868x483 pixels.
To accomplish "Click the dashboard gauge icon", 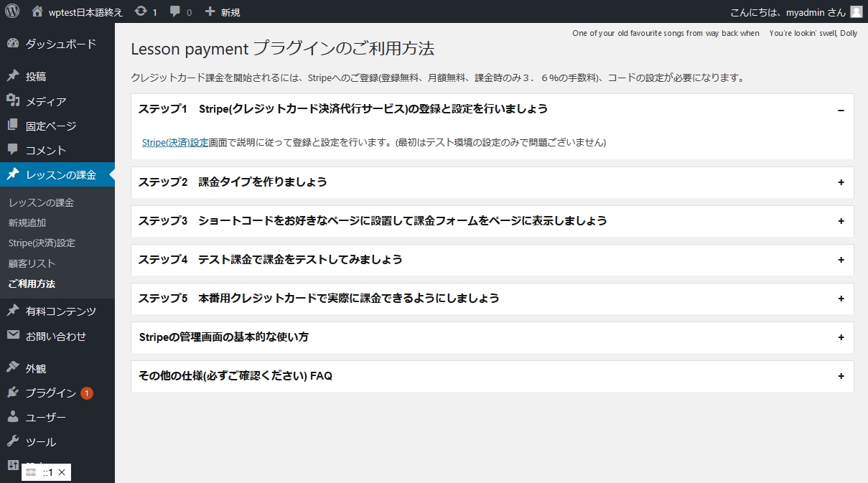I will point(13,44).
